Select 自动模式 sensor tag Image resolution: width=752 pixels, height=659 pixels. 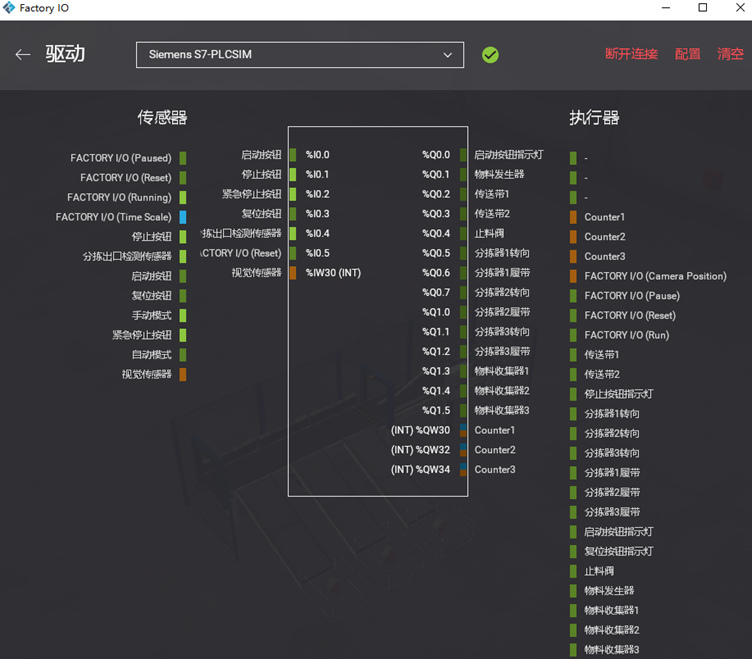(x=152, y=354)
